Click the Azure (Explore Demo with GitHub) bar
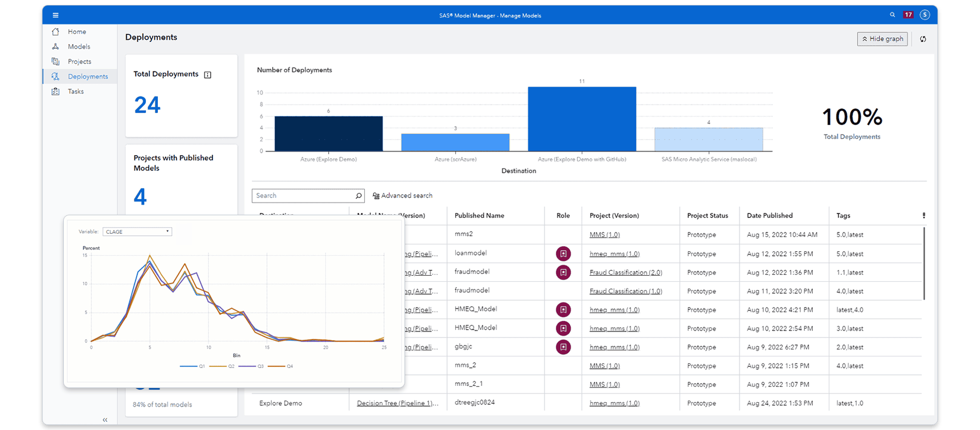This screenshot has height=430, width=980. [581, 119]
